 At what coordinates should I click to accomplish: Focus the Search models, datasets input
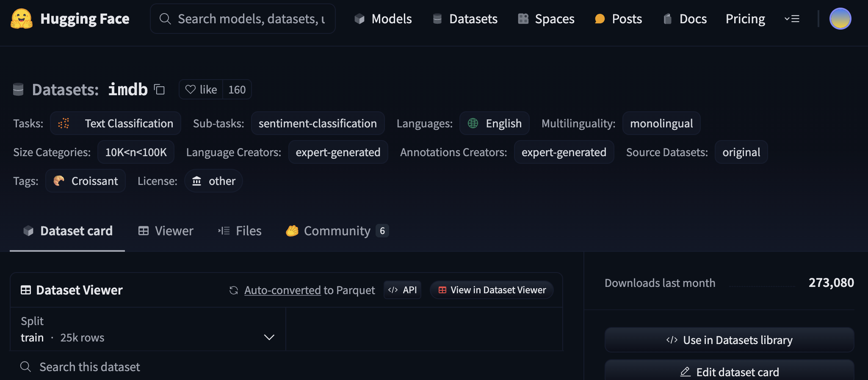(243, 19)
